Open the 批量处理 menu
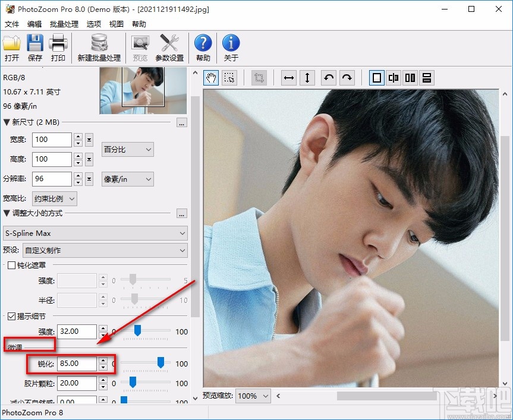The image size is (513, 420). (64, 24)
